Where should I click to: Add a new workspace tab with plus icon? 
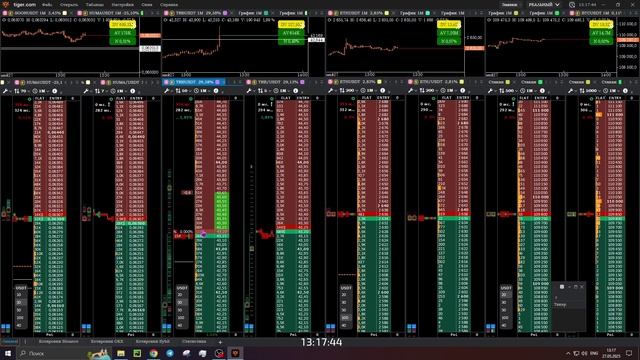click(x=220, y=342)
